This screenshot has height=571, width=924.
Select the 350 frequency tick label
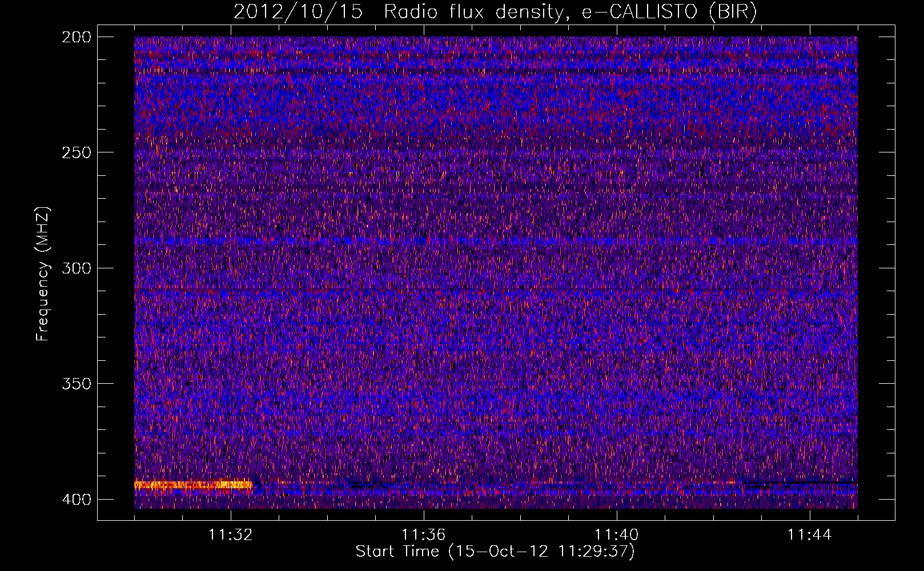click(x=76, y=384)
